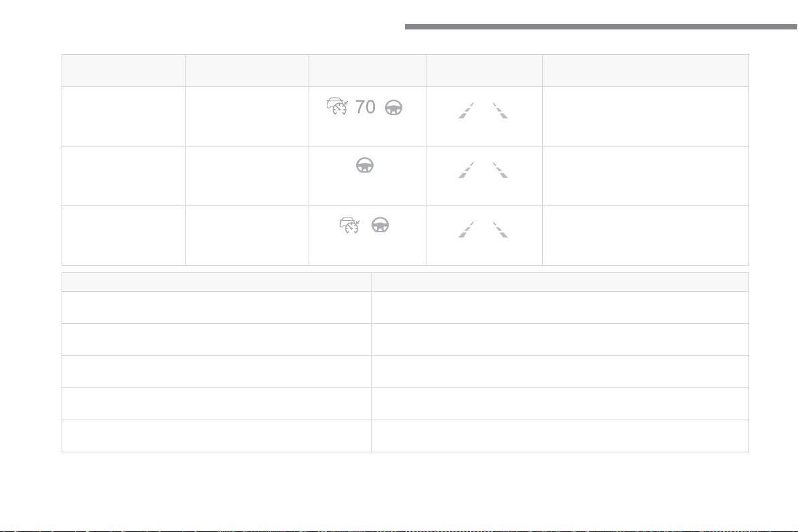798x532 pixels.
Task: Select first column header cell of upper table
Action: 124,70
